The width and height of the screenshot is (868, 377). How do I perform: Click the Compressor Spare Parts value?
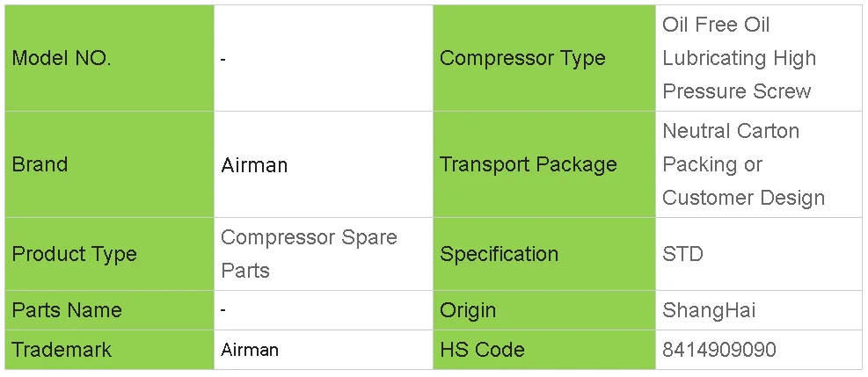pyautogui.click(x=309, y=254)
